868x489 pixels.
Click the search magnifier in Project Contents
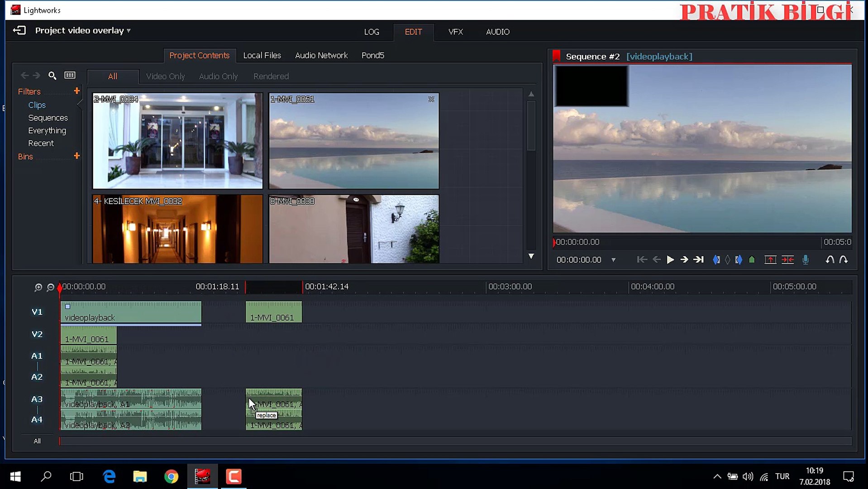[52, 76]
